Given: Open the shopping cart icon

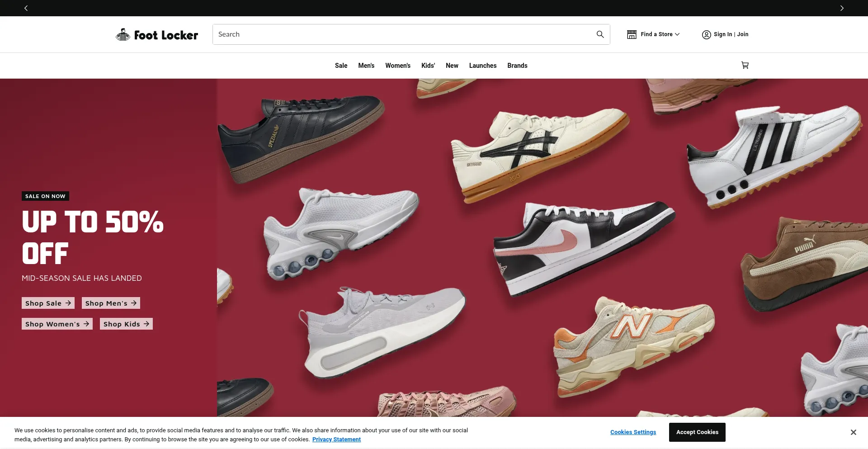Looking at the screenshot, I should coord(745,65).
